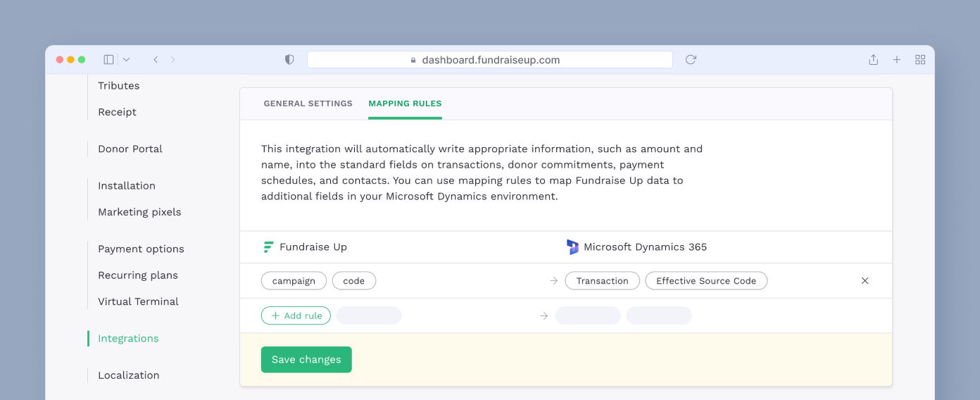
Task: Switch to the Mapping Rules tab
Action: 406,104
